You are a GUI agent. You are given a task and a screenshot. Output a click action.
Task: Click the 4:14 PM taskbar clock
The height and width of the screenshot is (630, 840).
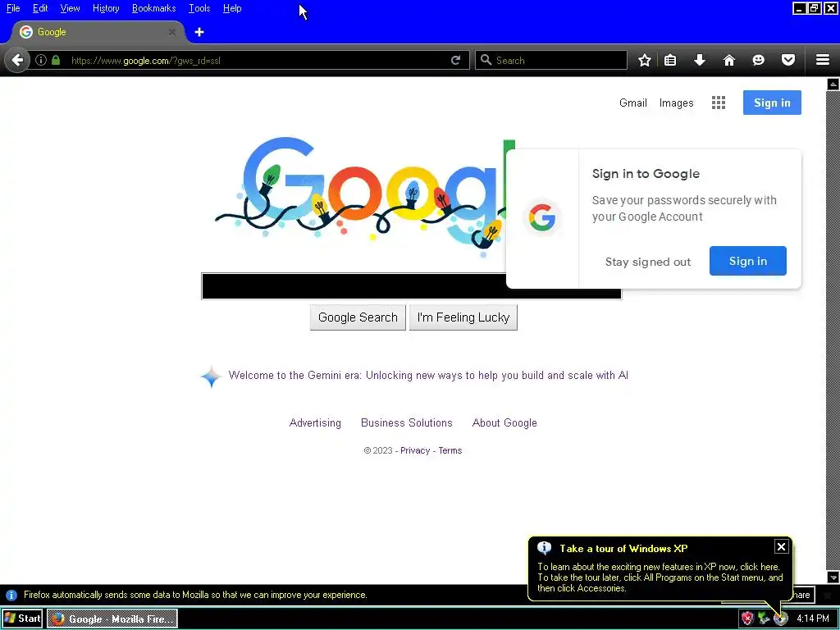click(x=813, y=619)
